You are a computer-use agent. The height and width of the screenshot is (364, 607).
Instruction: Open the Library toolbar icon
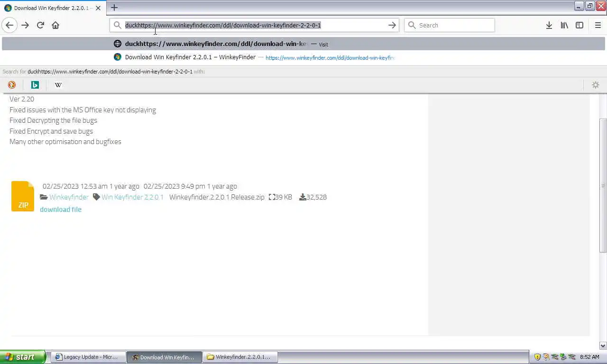click(564, 25)
